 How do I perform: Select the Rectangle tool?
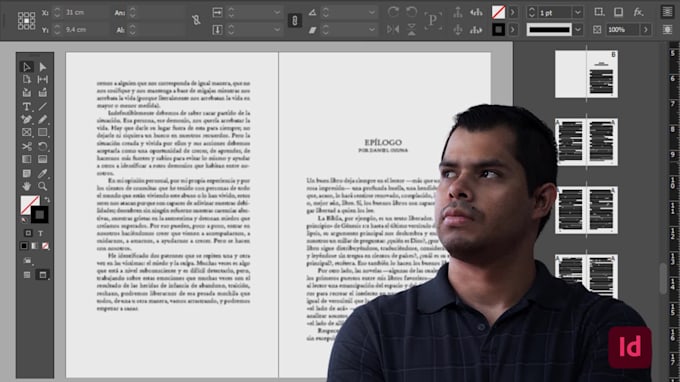42,132
